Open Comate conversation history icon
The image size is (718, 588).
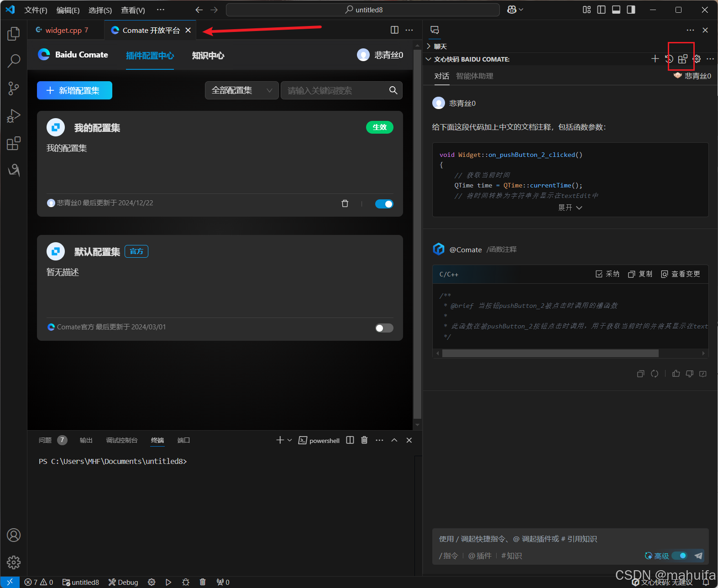point(669,59)
